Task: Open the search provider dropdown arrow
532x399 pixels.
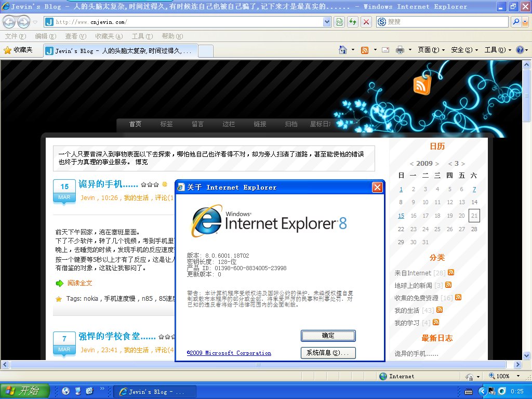Action: coord(525,22)
